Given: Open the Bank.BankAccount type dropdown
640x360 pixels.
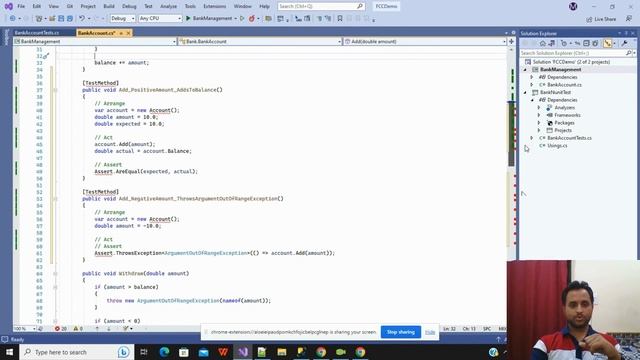Looking at the screenshot, I should coord(260,41).
